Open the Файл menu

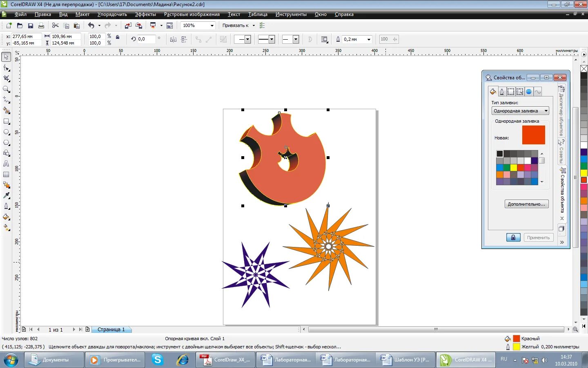[x=20, y=14]
